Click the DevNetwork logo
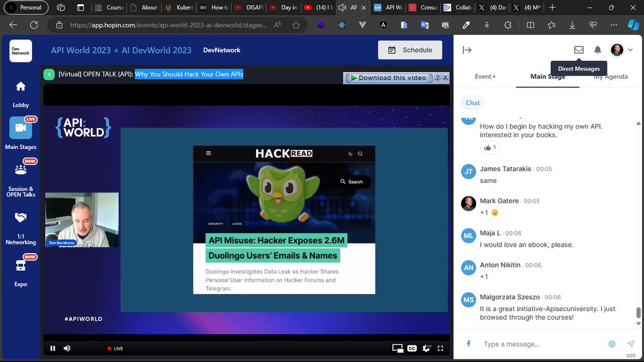The height and width of the screenshot is (362, 644). pyautogui.click(x=20, y=50)
